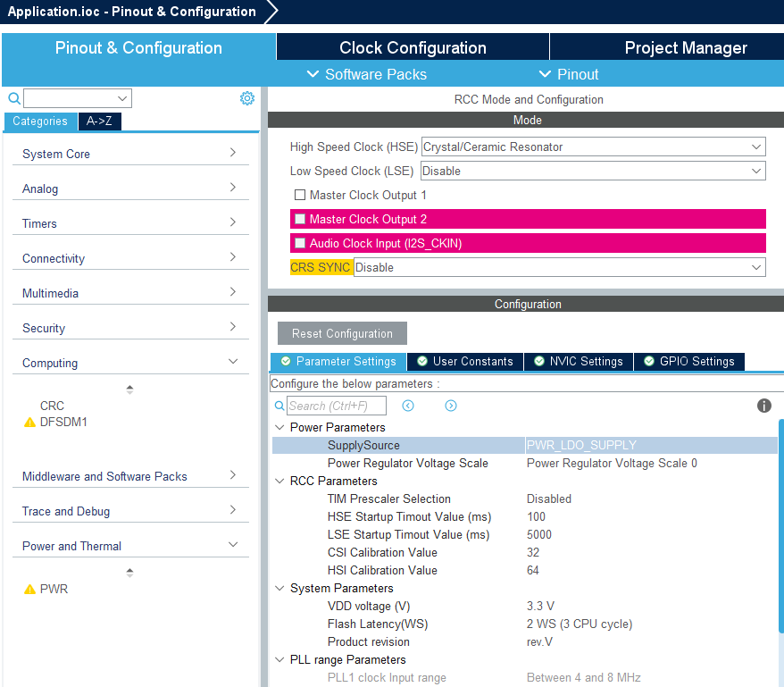This screenshot has height=687, width=784.
Task: Open the Pinout menu
Action: tap(569, 74)
